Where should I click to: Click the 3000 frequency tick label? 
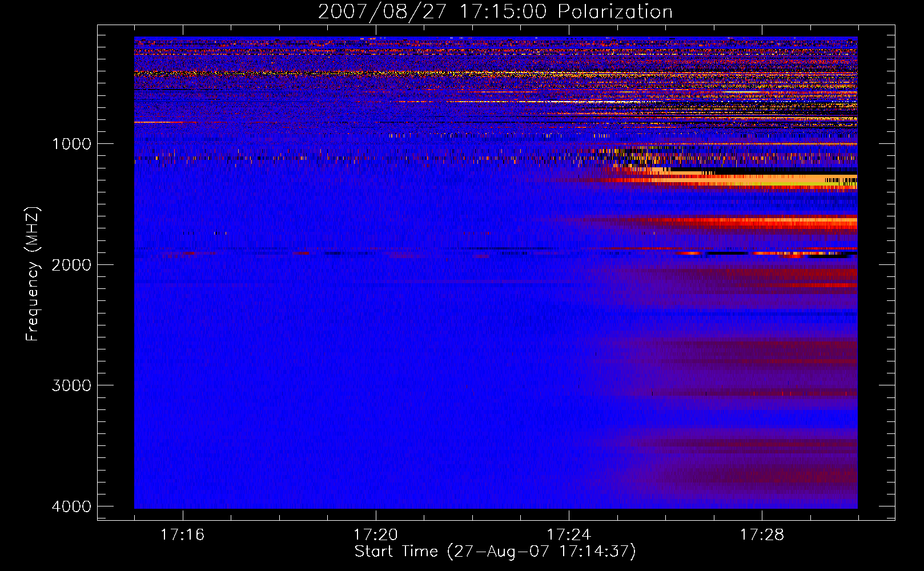point(71,385)
